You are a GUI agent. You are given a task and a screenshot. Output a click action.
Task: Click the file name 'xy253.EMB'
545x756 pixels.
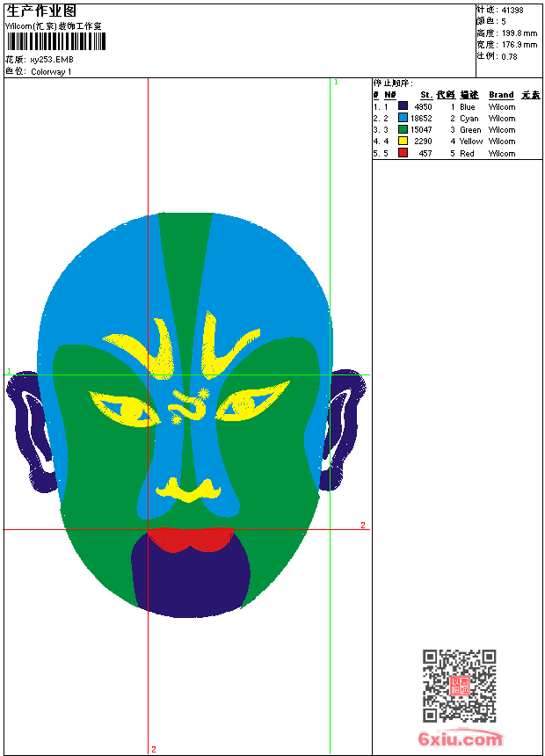[x=52, y=60]
